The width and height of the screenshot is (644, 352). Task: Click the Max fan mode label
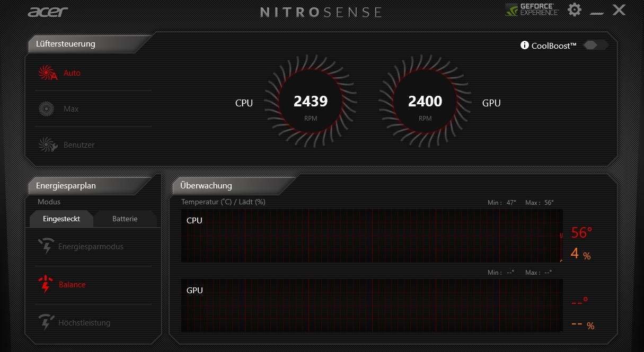71,109
